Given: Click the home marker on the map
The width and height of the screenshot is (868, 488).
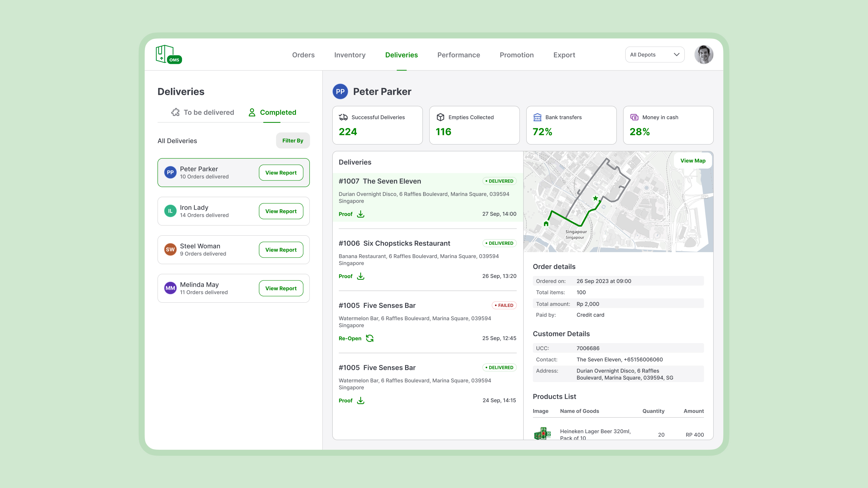Looking at the screenshot, I should [x=546, y=224].
